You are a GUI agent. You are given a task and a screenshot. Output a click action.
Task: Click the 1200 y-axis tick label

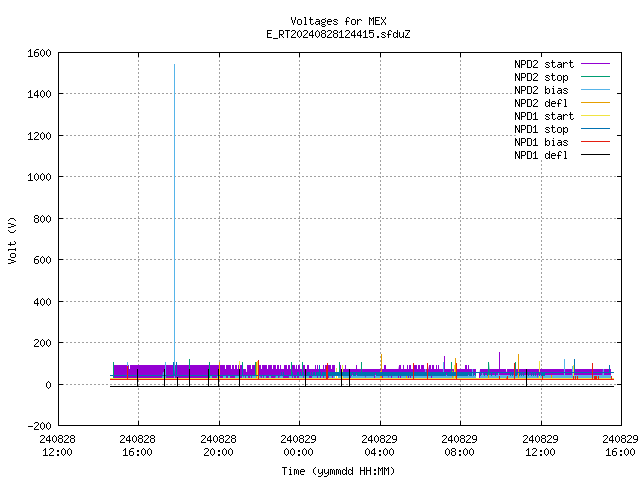39,136
